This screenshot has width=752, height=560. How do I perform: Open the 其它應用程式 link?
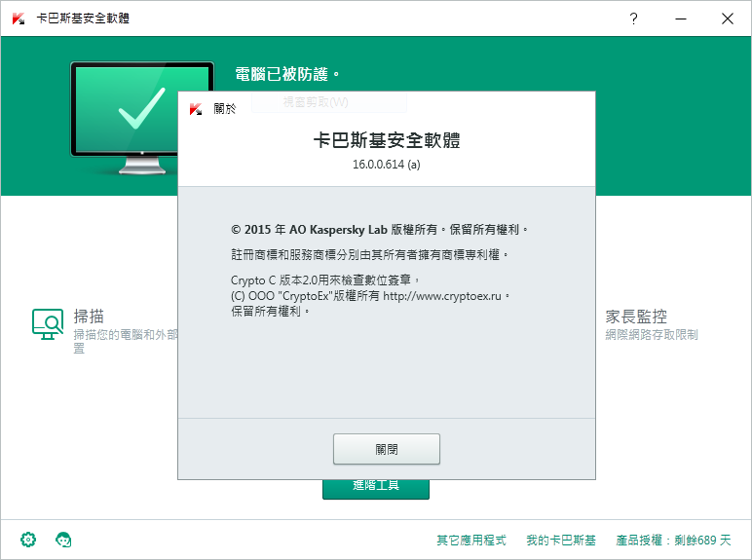pos(470,540)
